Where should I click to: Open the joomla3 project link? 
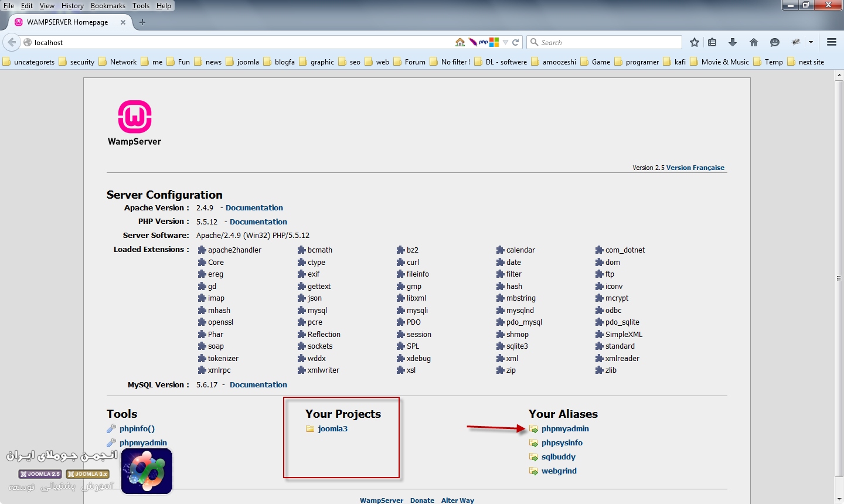(332, 429)
